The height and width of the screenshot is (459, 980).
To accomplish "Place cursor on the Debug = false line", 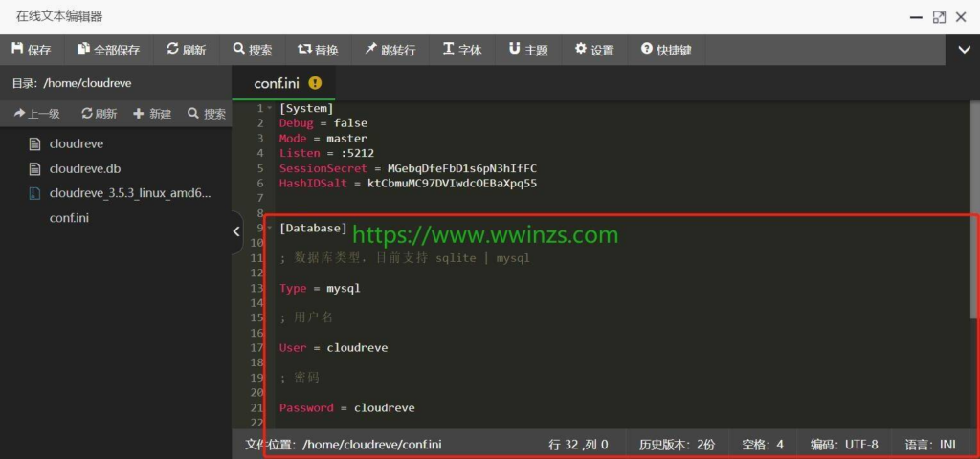I will [323, 123].
